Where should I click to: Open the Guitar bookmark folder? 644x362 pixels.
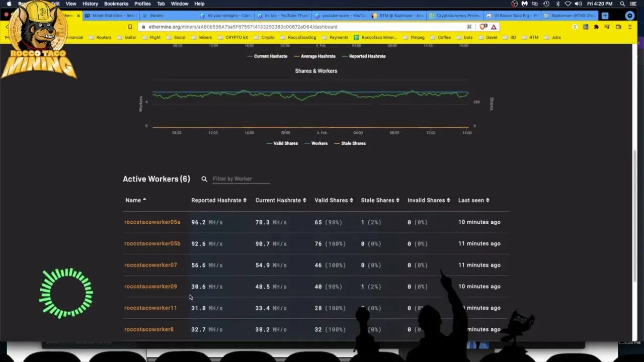tap(126, 37)
